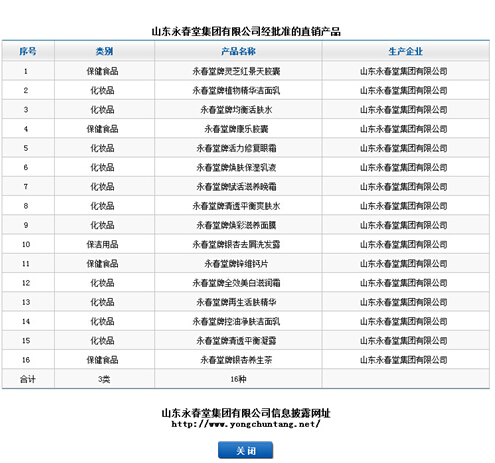The height and width of the screenshot is (463, 495).
Task: Click 保健食品 category in row 4
Action: tap(102, 129)
